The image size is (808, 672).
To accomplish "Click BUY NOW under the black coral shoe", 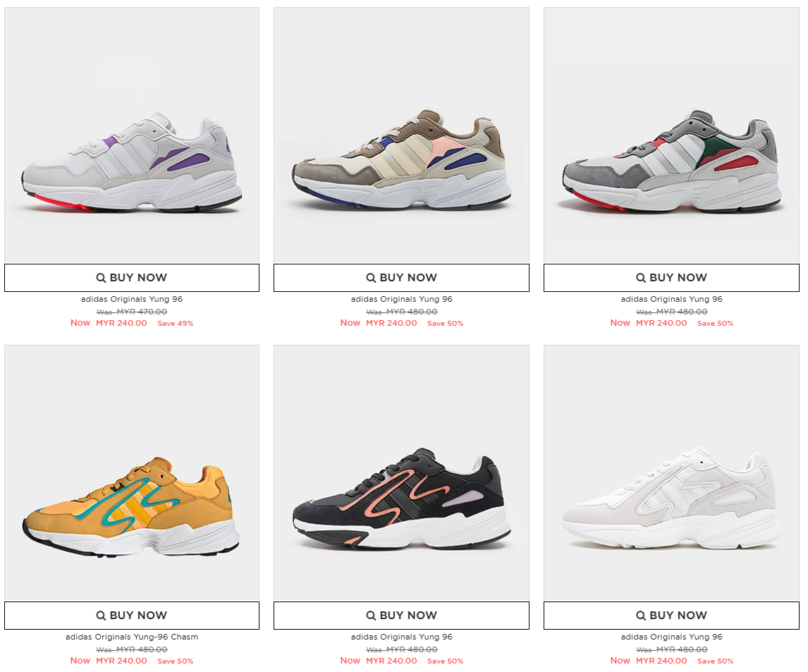I will click(401, 616).
